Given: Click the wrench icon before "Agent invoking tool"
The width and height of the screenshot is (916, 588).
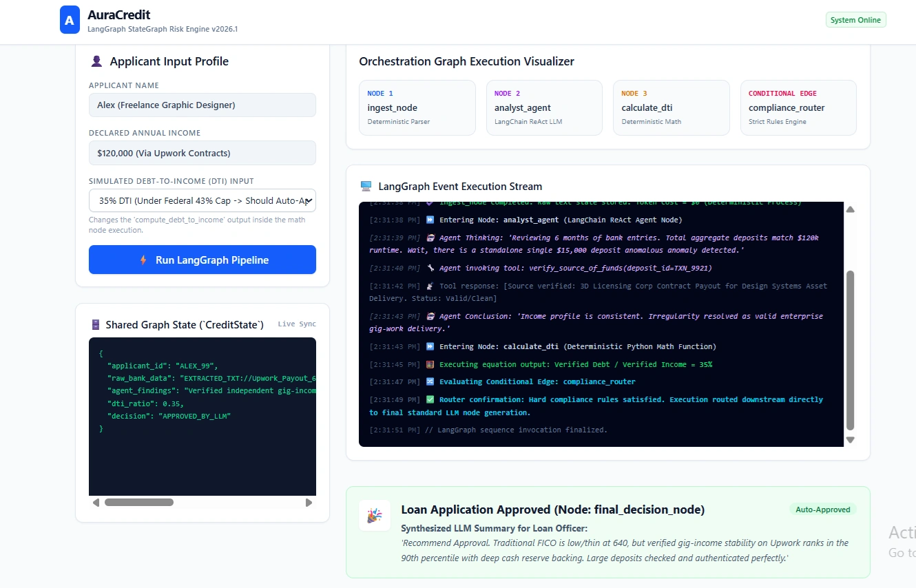Looking at the screenshot, I should point(430,268).
